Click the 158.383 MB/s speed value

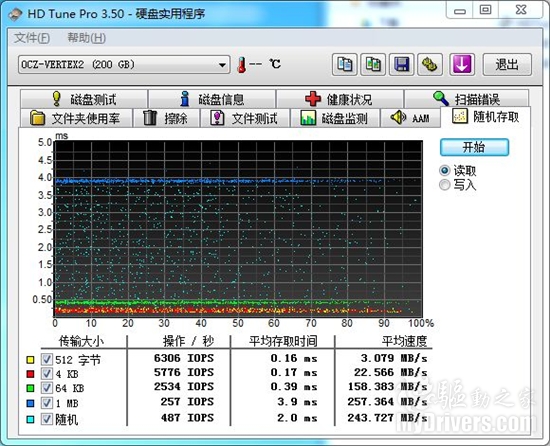pyautogui.click(x=388, y=387)
